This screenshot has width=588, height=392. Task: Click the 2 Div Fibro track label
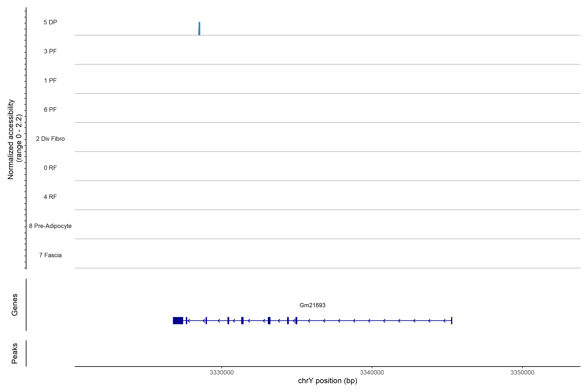pyautogui.click(x=50, y=139)
